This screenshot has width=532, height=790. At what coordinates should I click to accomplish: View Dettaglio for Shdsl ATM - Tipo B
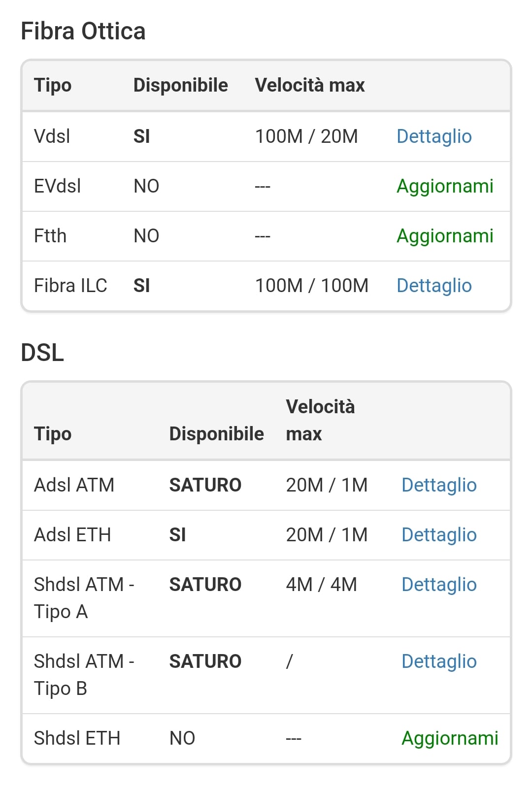[439, 661]
